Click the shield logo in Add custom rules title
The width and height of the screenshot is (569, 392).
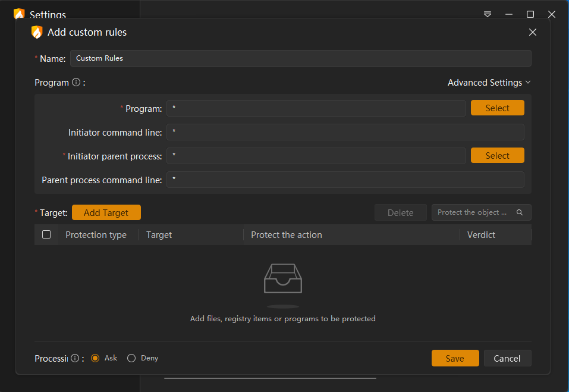pyautogui.click(x=37, y=32)
